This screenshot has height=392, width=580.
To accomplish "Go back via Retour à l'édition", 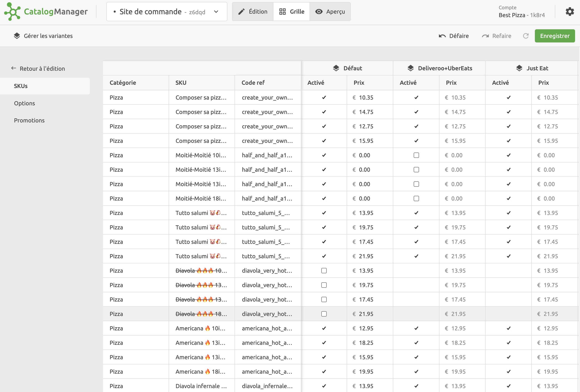I will tap(38, 68).
